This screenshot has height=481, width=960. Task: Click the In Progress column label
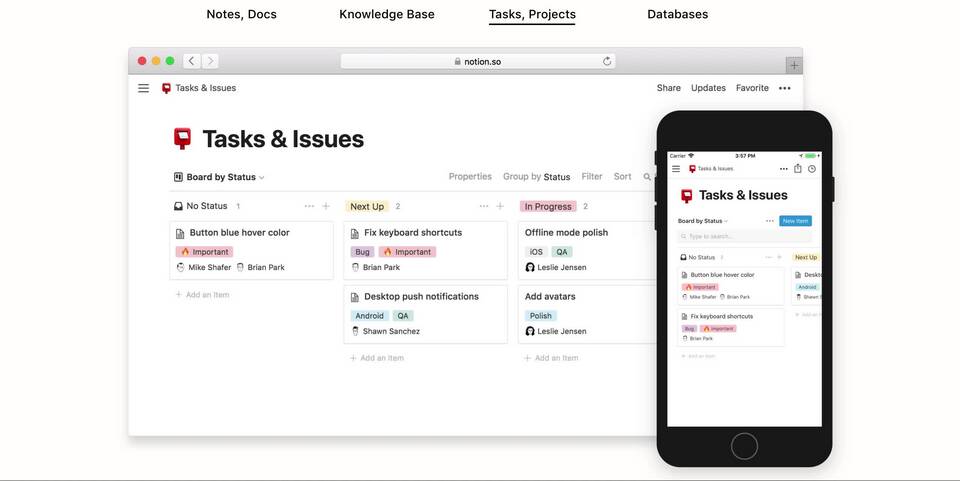coord(548,207)
